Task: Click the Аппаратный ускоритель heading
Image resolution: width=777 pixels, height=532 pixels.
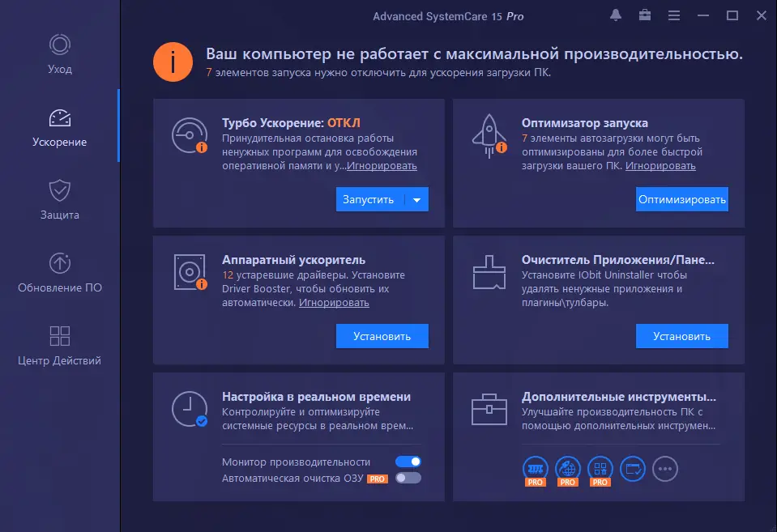Action: pos(293,260)
